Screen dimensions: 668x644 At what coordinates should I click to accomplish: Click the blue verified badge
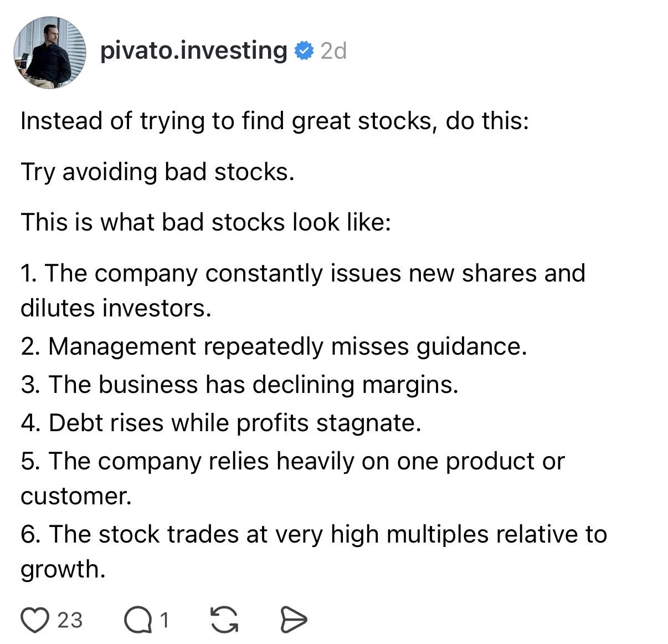click(304, 51)
